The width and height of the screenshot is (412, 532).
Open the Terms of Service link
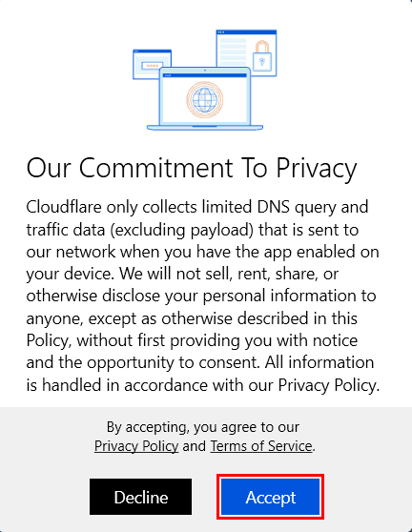tap(261, 446)
